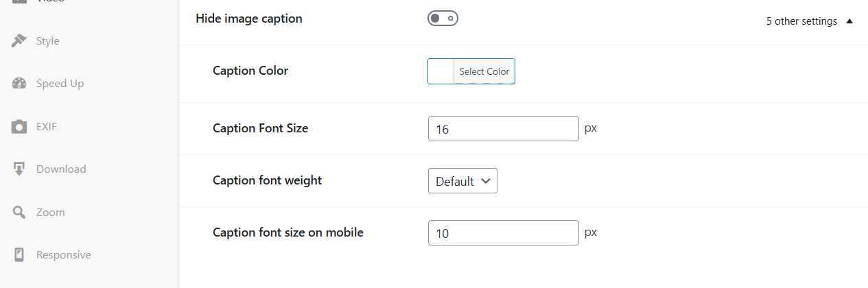Switch to the Responsive tab label
This screenshot has width=868, height=288.
[64, 255]
